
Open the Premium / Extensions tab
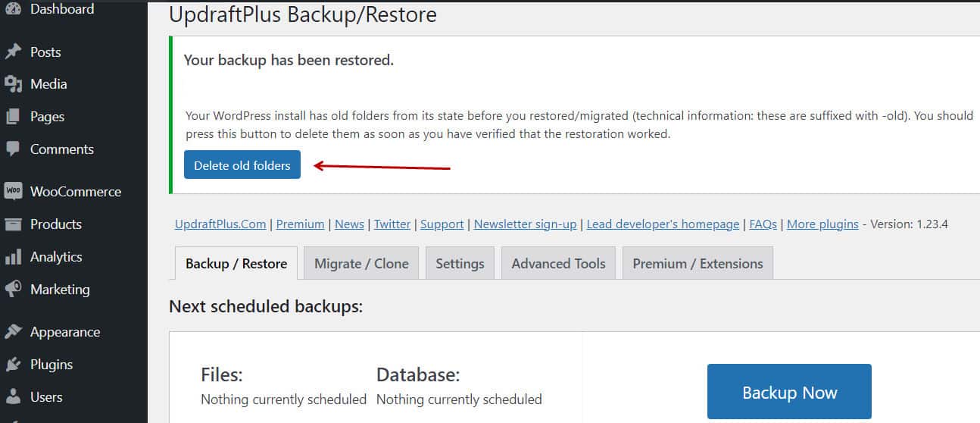pyautogui.click(x=698, y=263)
